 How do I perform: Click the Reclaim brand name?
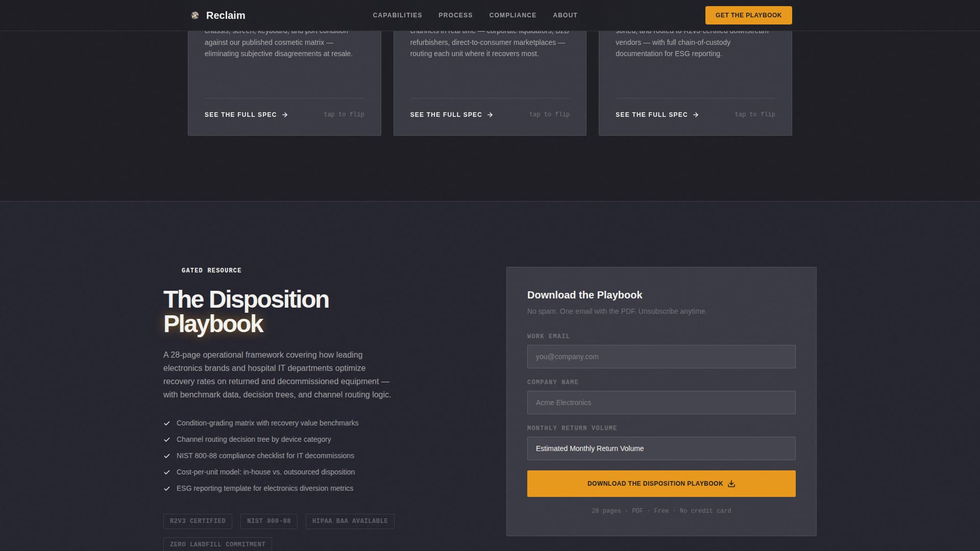tap(226, 15)
